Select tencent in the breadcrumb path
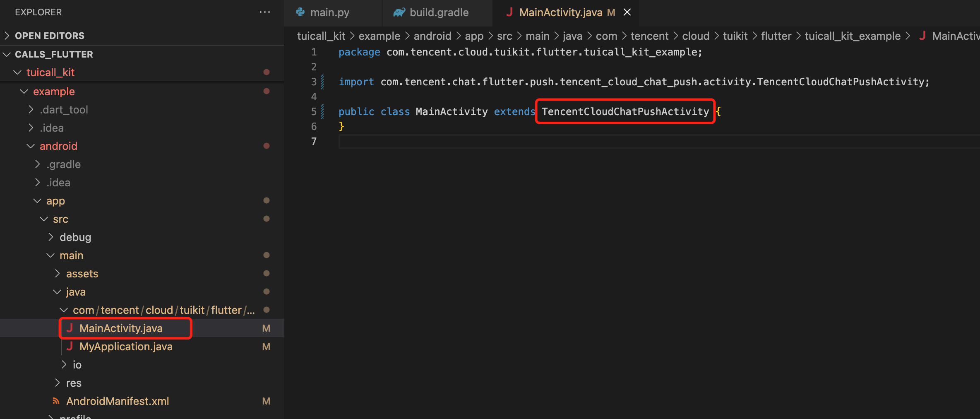 tap(649, 36)
